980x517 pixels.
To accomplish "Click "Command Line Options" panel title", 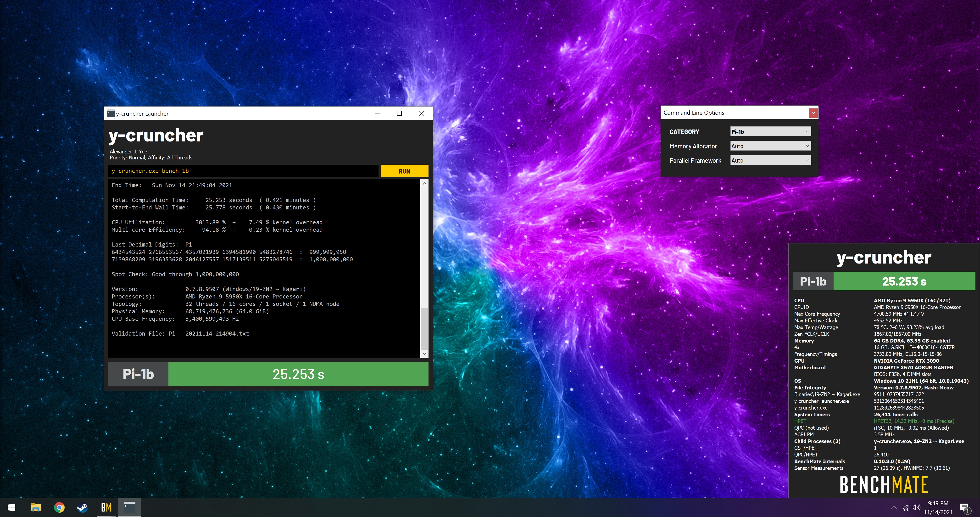I will (x=694, y=113).
